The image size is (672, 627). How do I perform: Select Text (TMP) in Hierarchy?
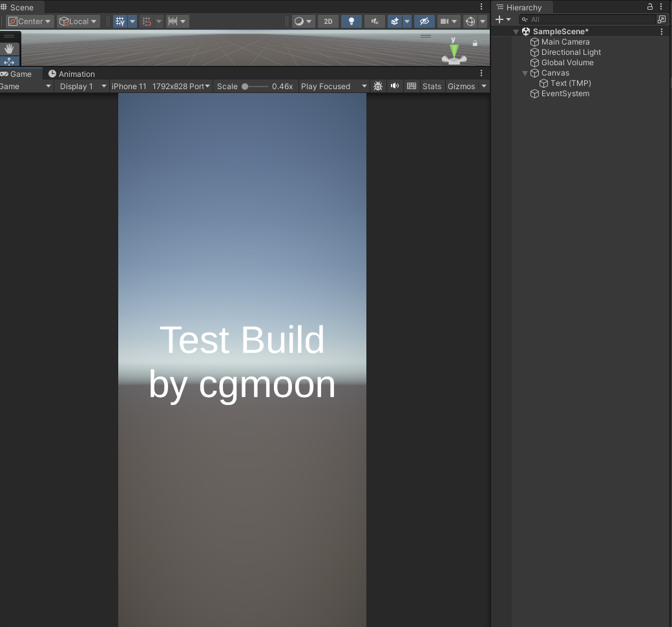(x=571, y=83)
